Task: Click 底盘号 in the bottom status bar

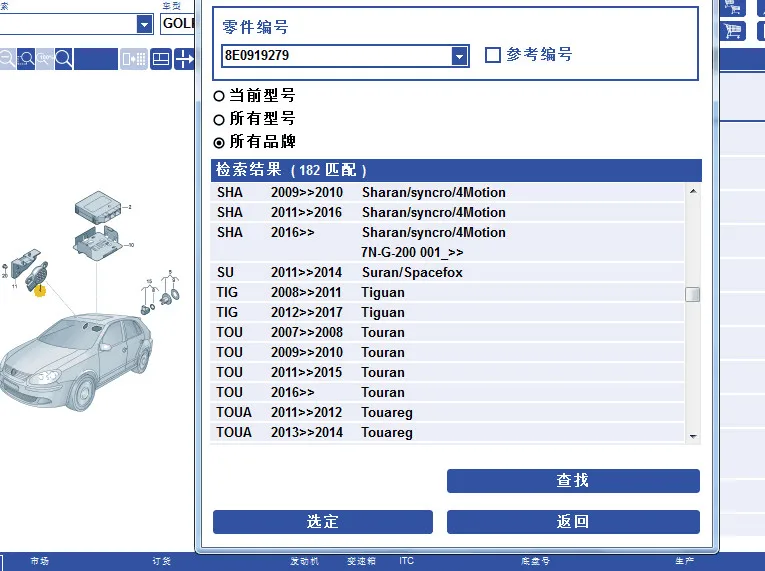Action: [x=535, y=561]
